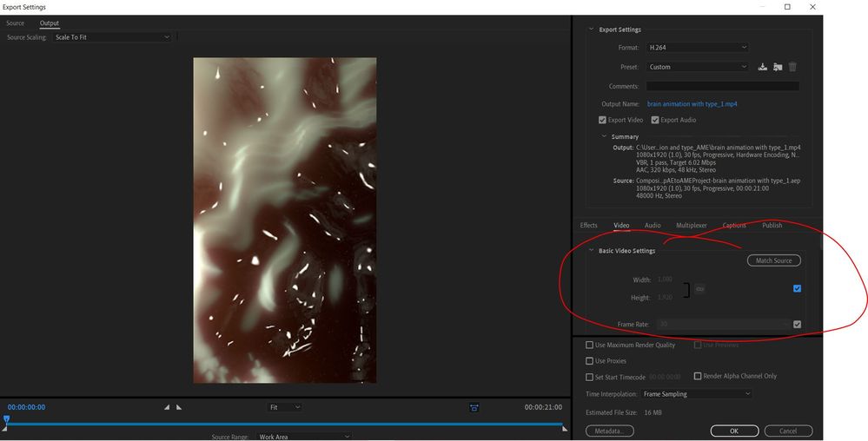Open the Effects tab
Screen dimensions: 868x441
[588, 225]
